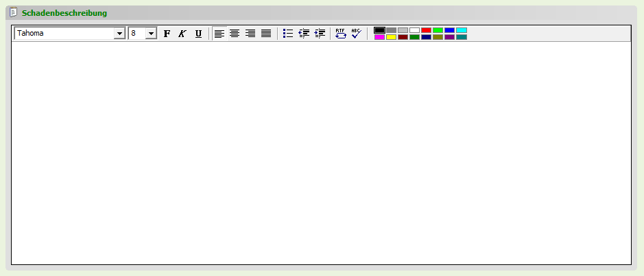
Task: Open the Tahoma font dropdown arrow
Action: pos(119,34)
